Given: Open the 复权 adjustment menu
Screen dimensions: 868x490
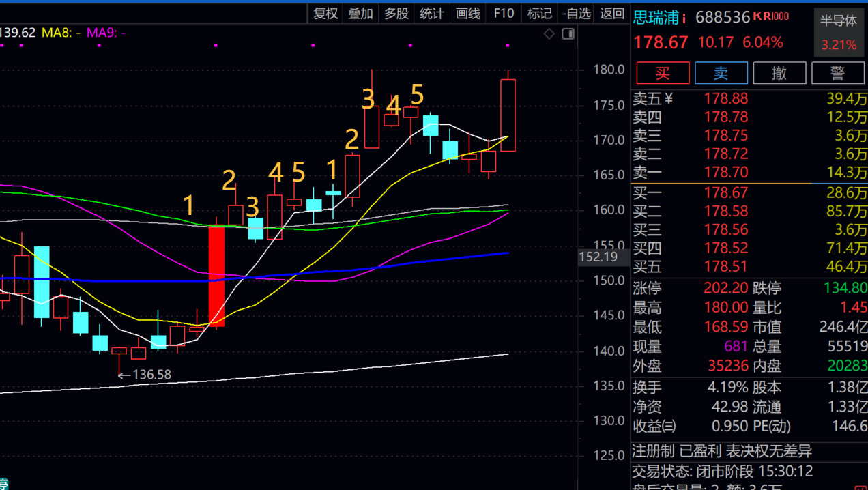Looking at the screenshot, I should tap(325, 14).
